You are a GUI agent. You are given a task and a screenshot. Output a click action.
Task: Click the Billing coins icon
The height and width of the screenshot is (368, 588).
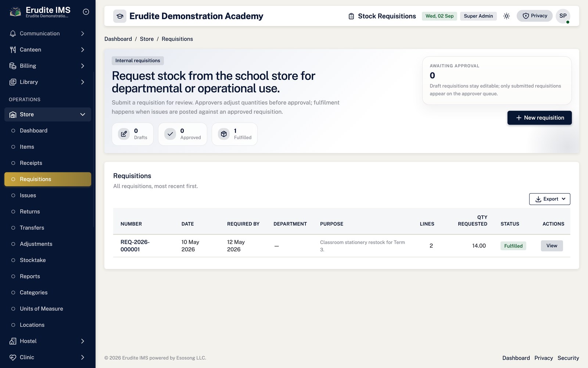click(13, 66)
